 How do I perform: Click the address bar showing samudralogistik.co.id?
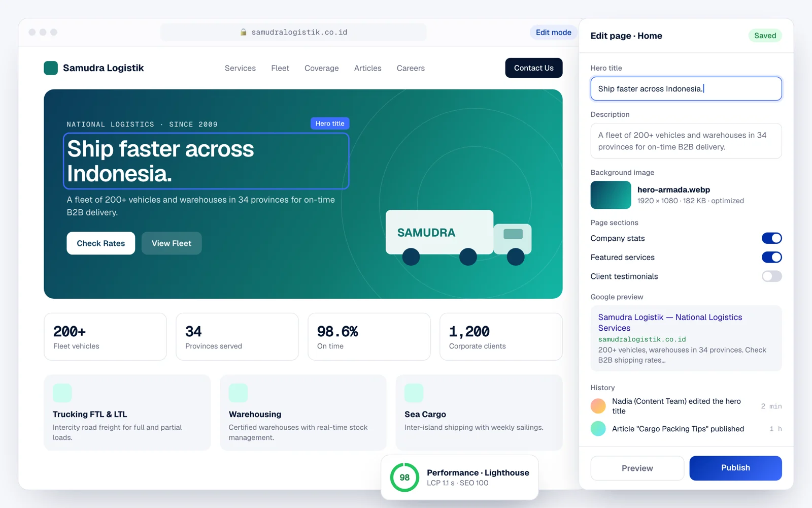coord(293,32)
